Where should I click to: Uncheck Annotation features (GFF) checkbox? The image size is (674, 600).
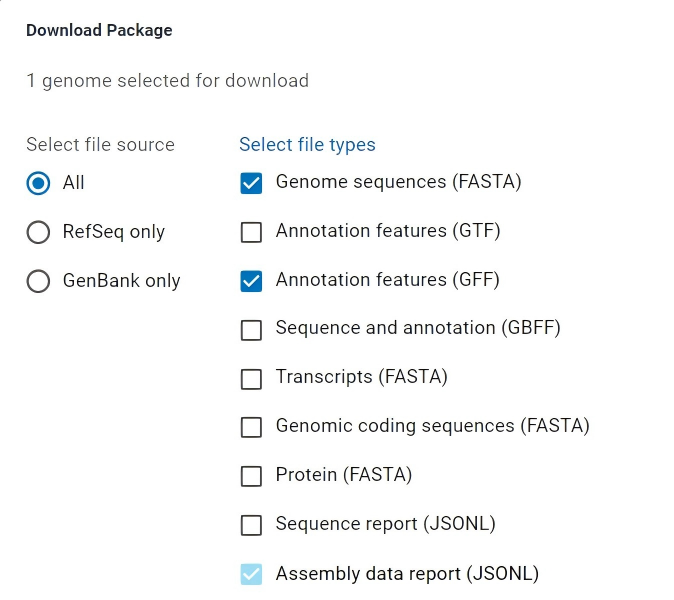(x=251, y=281)
